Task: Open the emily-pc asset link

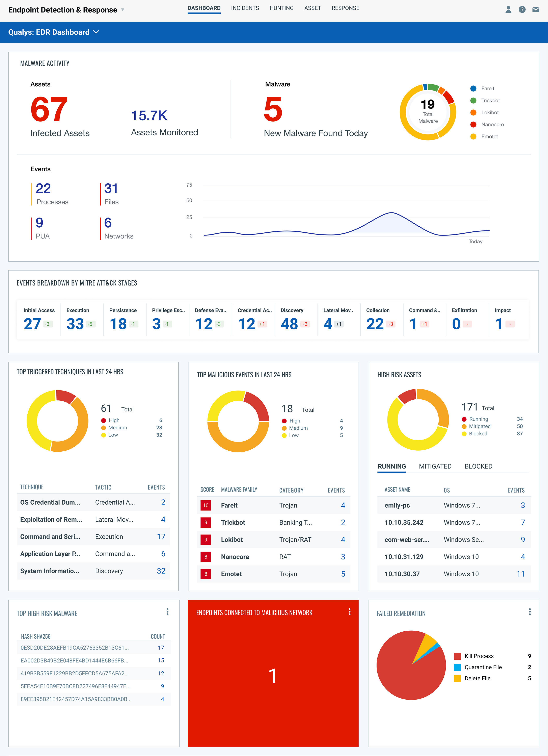Action: point(397,505)
